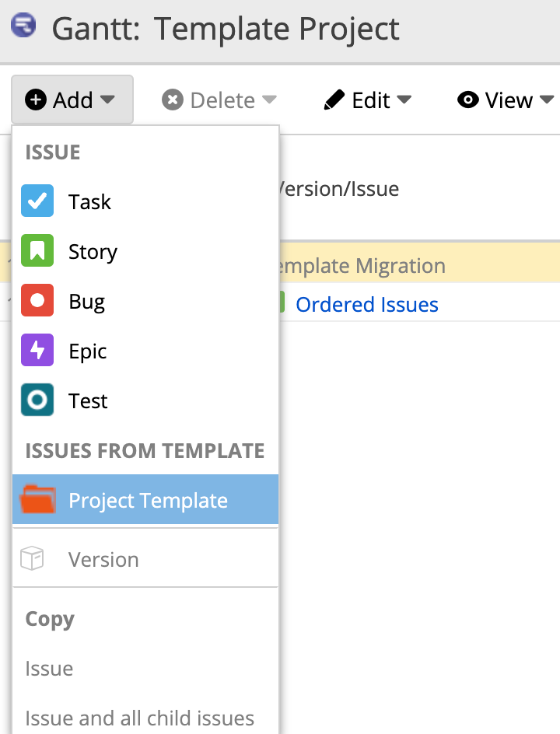Choose the purple Epic lightning icon
The image size is (560, 734).
(37, 351)
